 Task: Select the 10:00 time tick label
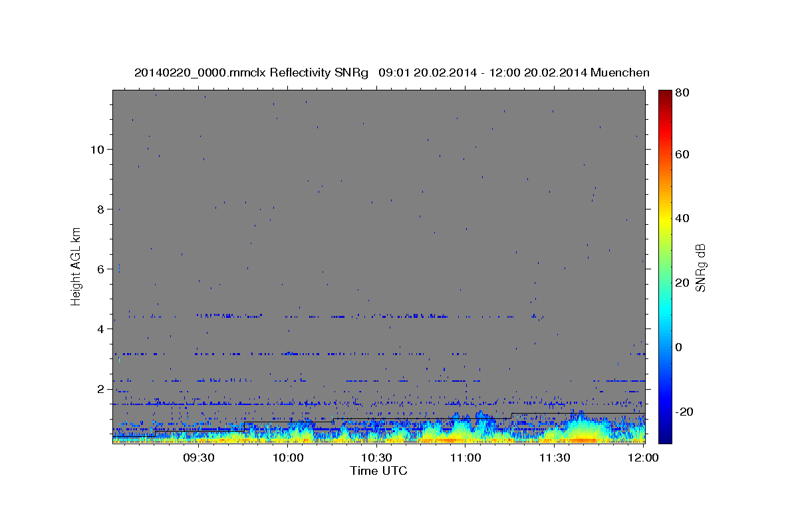288,458
